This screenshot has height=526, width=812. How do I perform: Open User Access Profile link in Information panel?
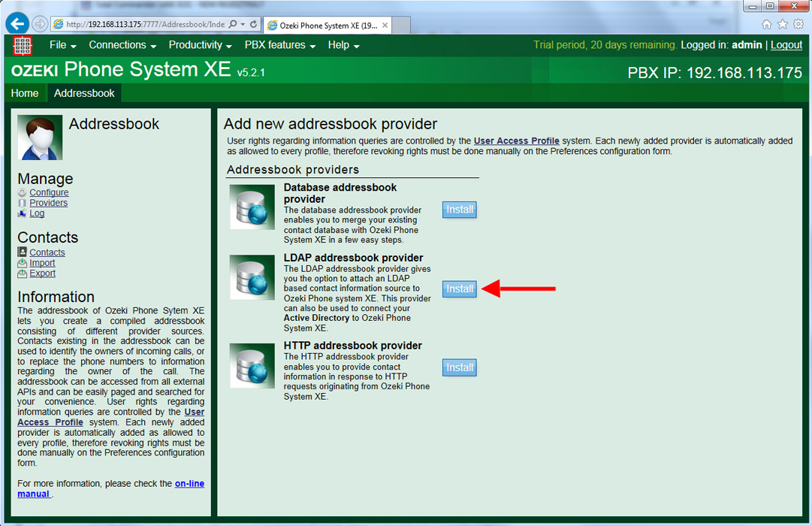(110, 417)
